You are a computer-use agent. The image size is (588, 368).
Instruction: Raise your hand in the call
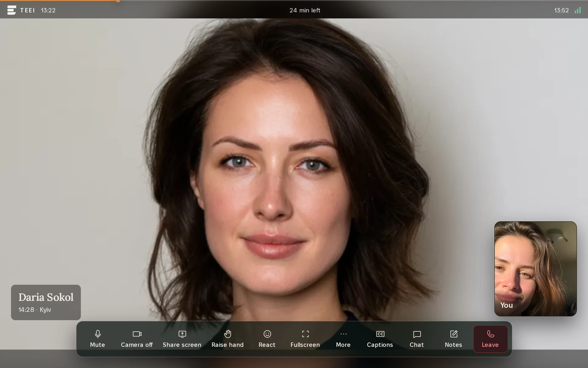227,339
